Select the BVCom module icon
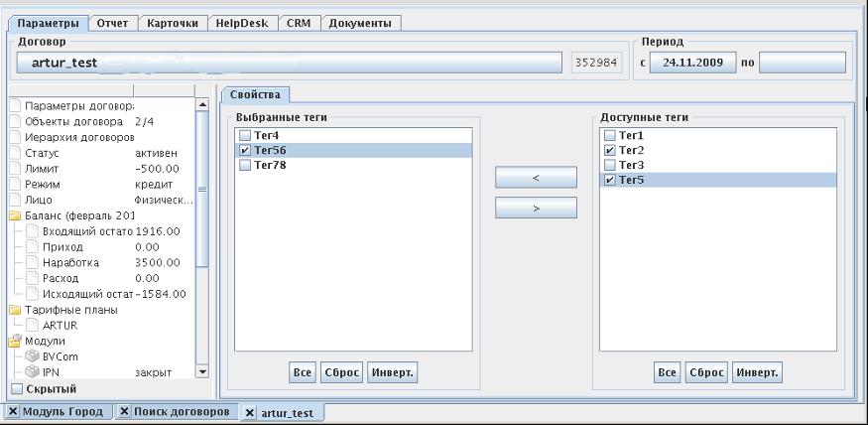Image resolution: width=868 pixels, height=425 pixels. (x=32, y=355)
